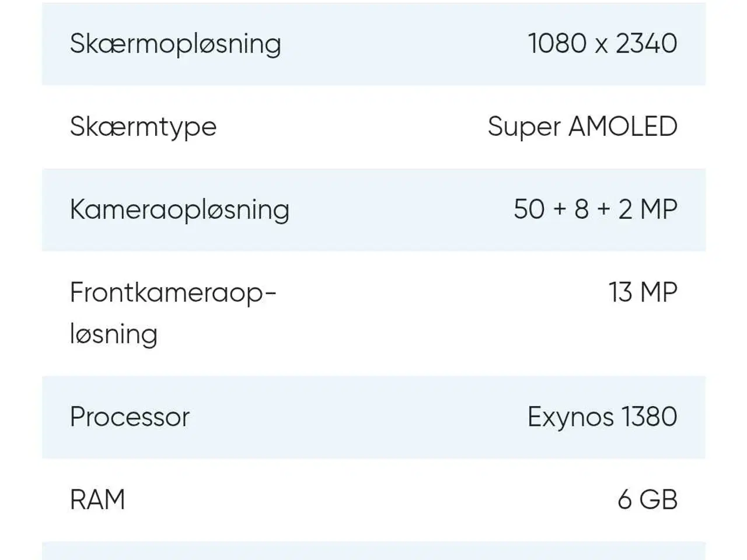Select the Frontkameraopløsning label

173,313
